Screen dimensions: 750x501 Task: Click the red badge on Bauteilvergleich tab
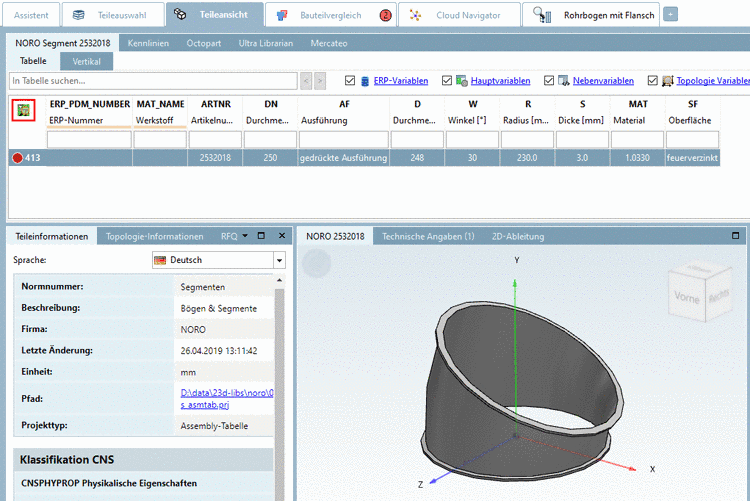pyautogui.click(x=385, y=15)
